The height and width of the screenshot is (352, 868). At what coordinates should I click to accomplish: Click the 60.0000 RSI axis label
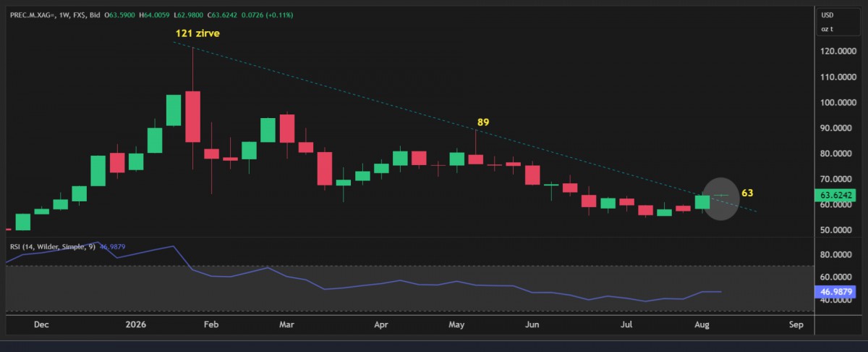pos(835,277)
